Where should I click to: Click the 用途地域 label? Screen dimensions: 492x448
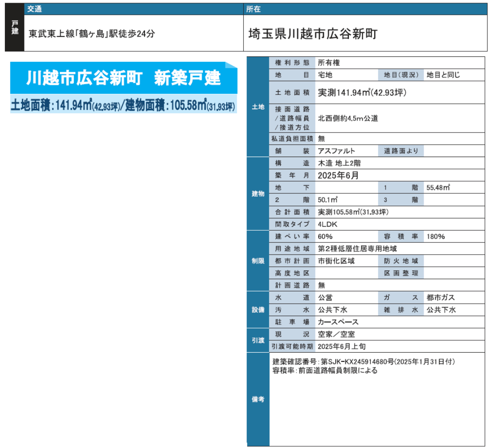click(292, 249)
